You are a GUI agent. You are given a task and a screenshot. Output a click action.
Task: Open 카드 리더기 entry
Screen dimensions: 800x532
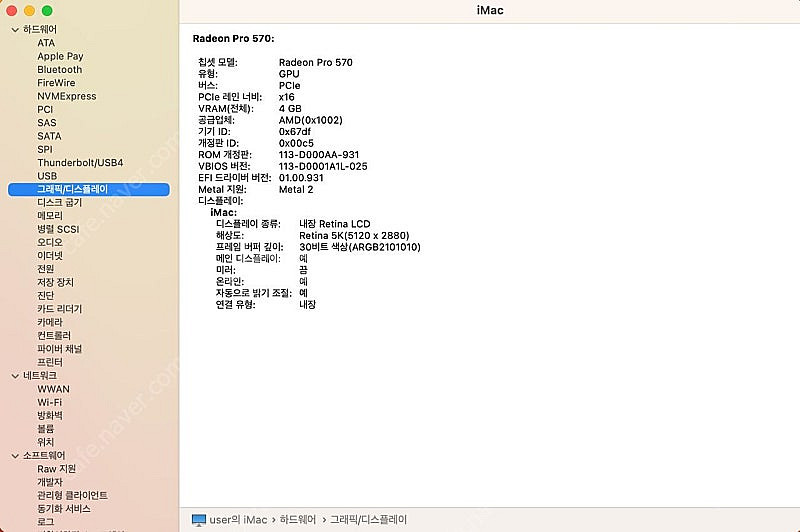pos(59,309)
